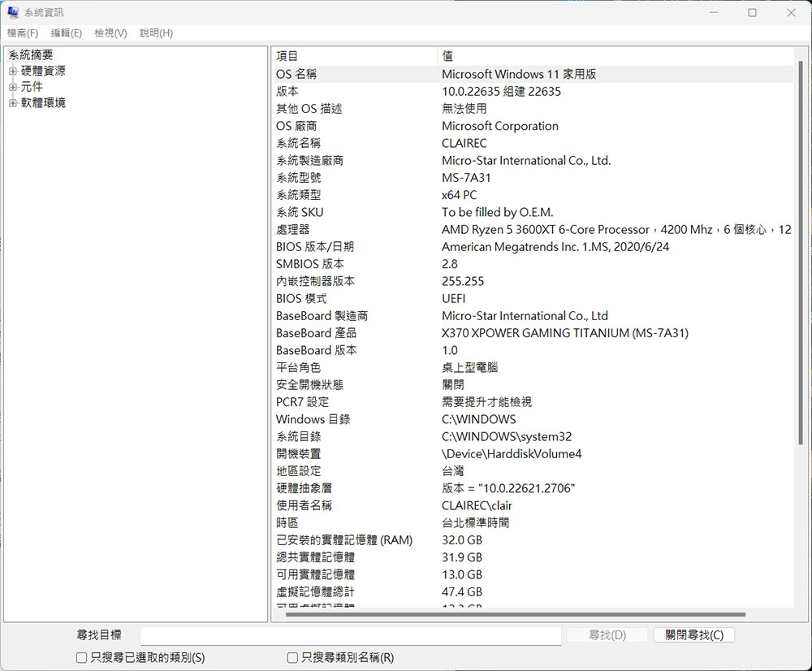Enable 只搜尋類別名稱(R) checkbox

tap(292, 658)
